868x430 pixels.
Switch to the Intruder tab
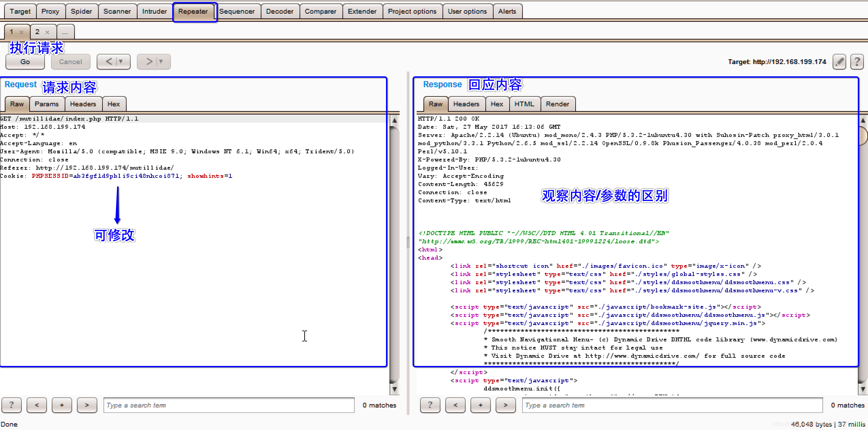click(154, 11)
